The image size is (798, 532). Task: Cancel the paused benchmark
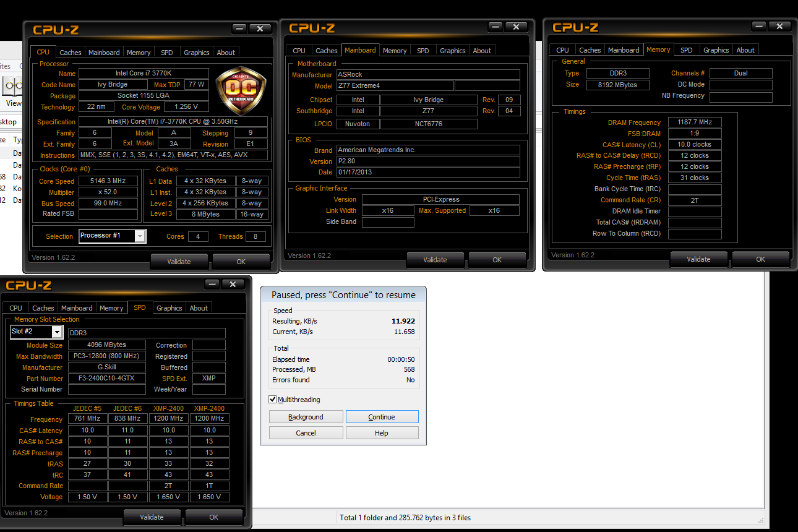click(306, 433)
